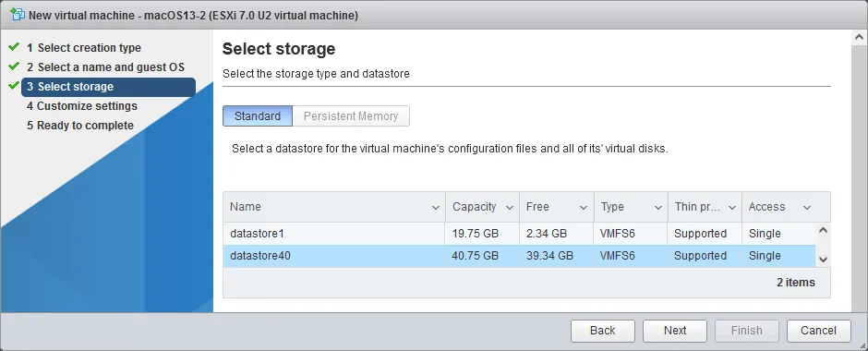Open the Thin provisioning column dropdown
Viewport: 868px width, 351px height.
(732, 208)
